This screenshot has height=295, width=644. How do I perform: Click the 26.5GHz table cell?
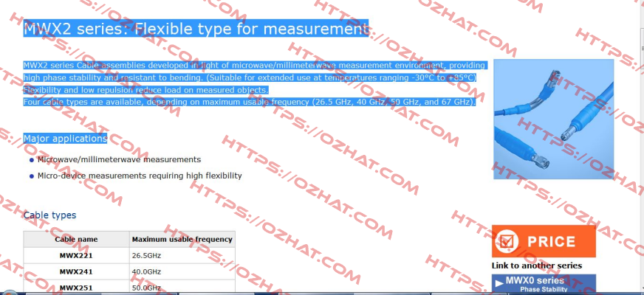click(x=182, y=256)
